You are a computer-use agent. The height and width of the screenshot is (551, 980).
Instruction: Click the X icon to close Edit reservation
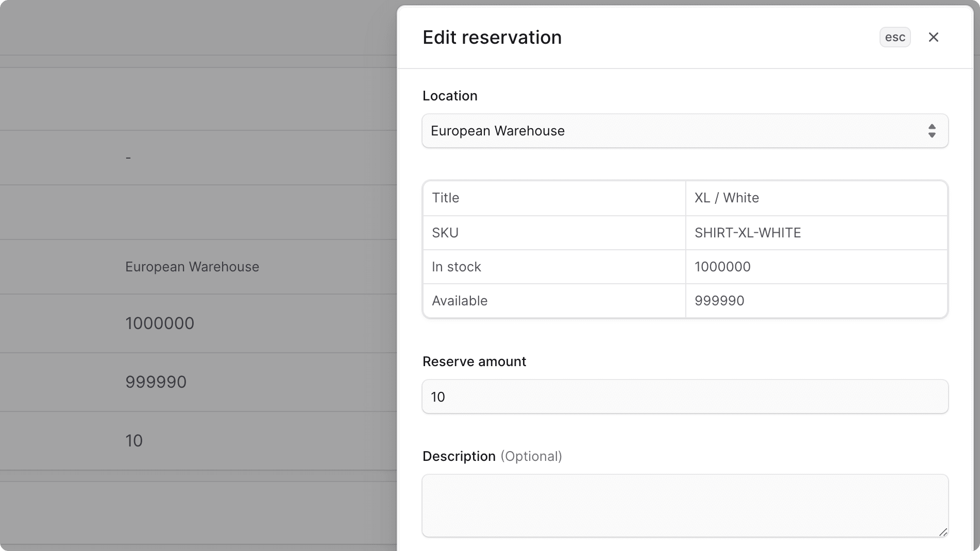[934, 37]
